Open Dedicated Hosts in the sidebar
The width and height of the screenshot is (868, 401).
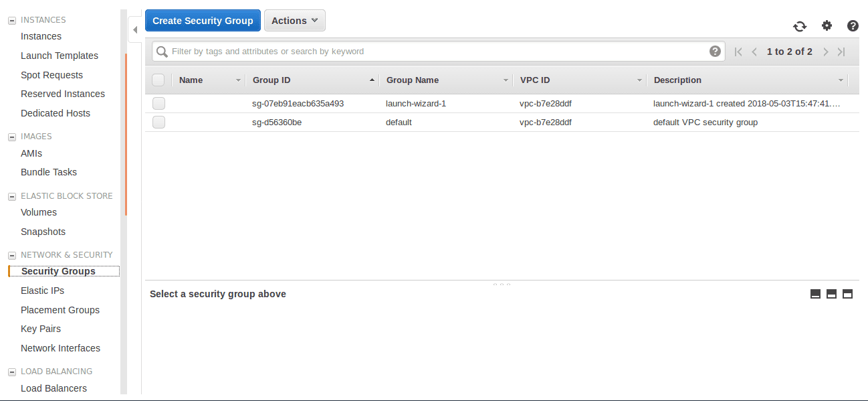56,113
